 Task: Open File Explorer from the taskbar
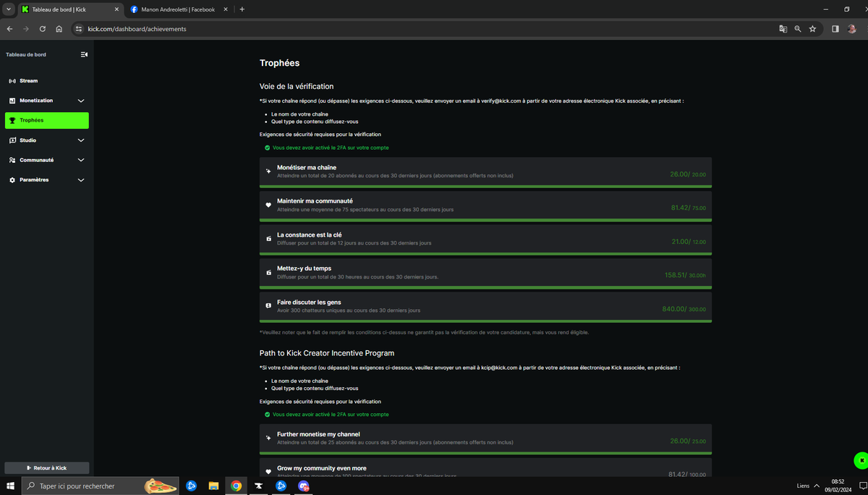tap(214, 486)
